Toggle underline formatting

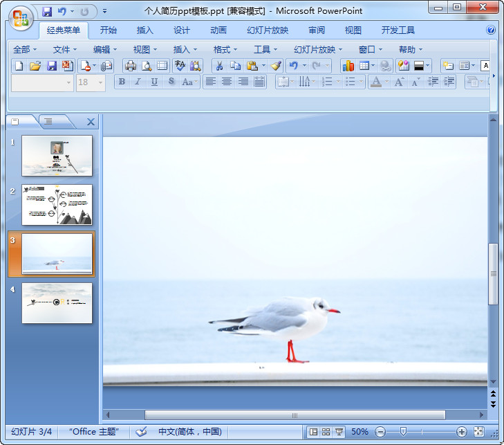pos(154,82)
